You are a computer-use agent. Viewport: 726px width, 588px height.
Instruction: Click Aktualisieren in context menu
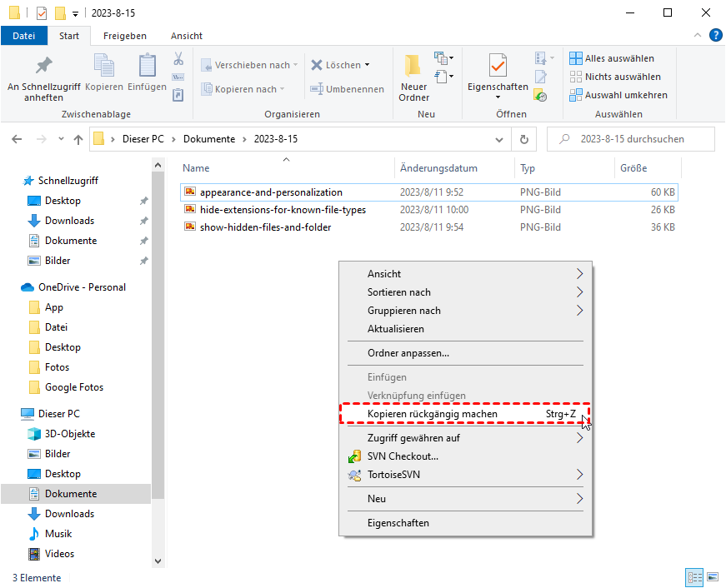tap(465, 329)
